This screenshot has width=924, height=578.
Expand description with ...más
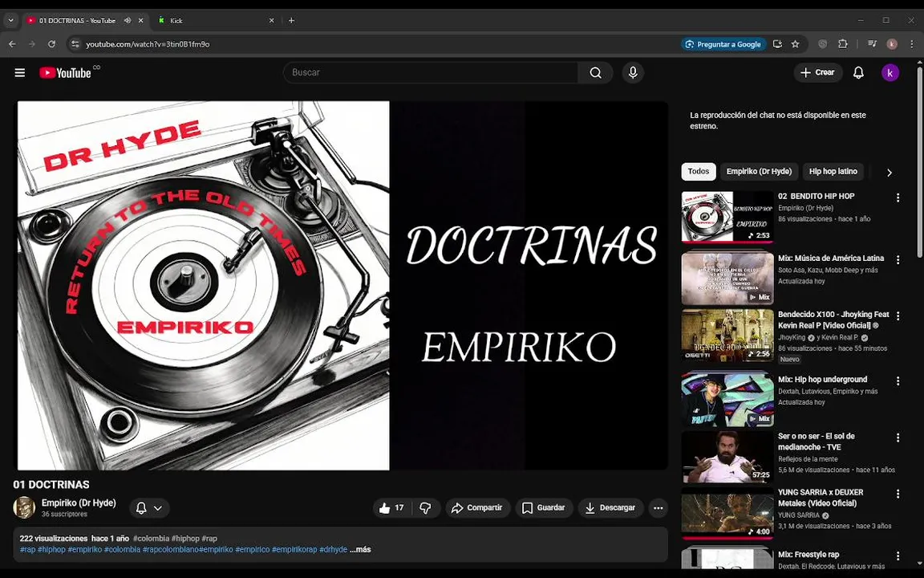point(360,550)
